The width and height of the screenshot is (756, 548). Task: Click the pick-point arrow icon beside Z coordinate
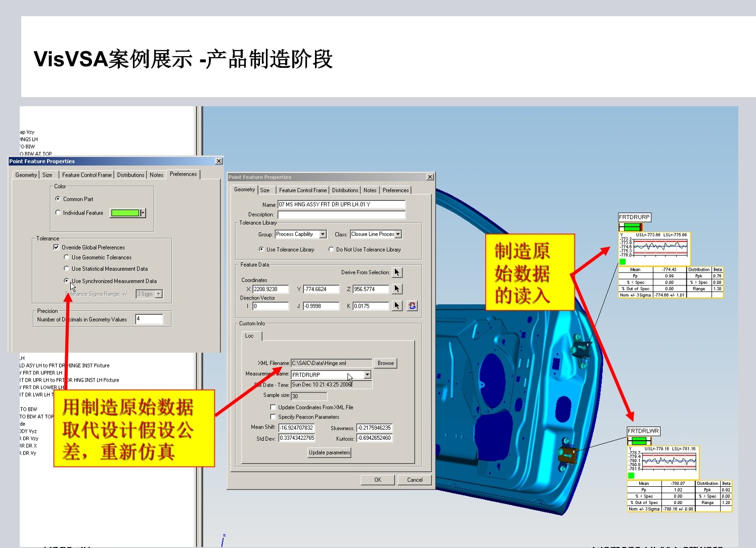[x=397, y=289]
